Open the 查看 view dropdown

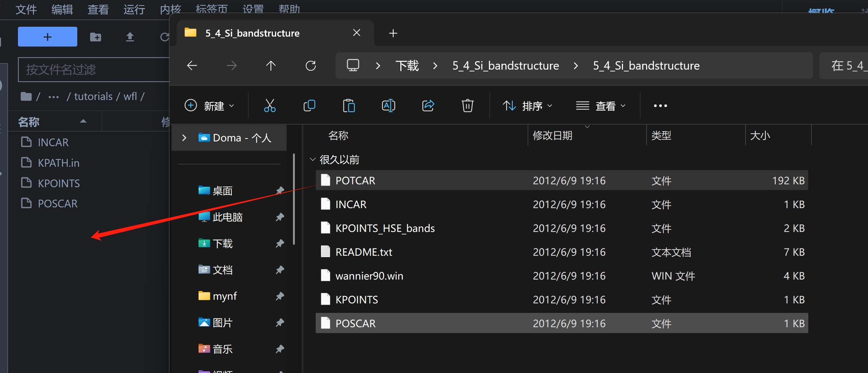click(601, 106)
